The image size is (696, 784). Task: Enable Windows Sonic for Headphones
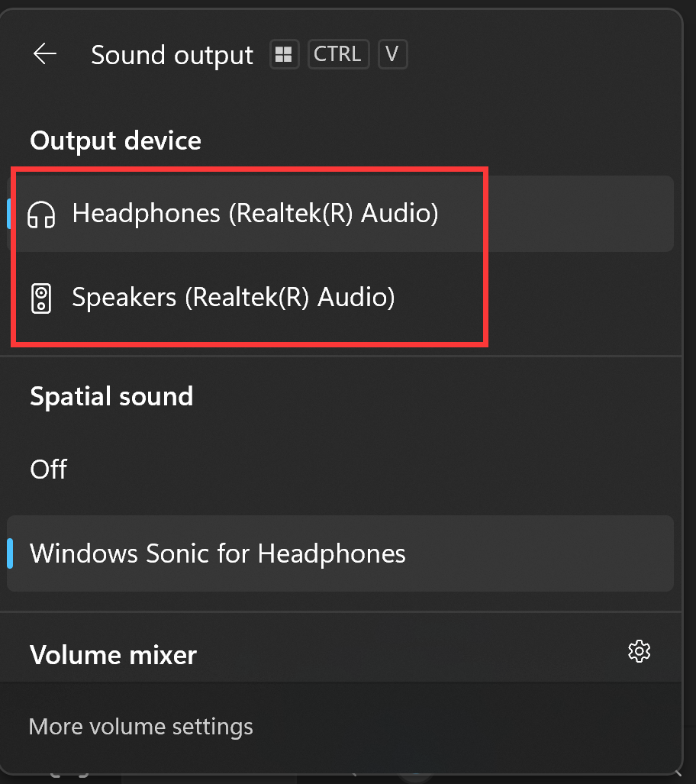340,553
